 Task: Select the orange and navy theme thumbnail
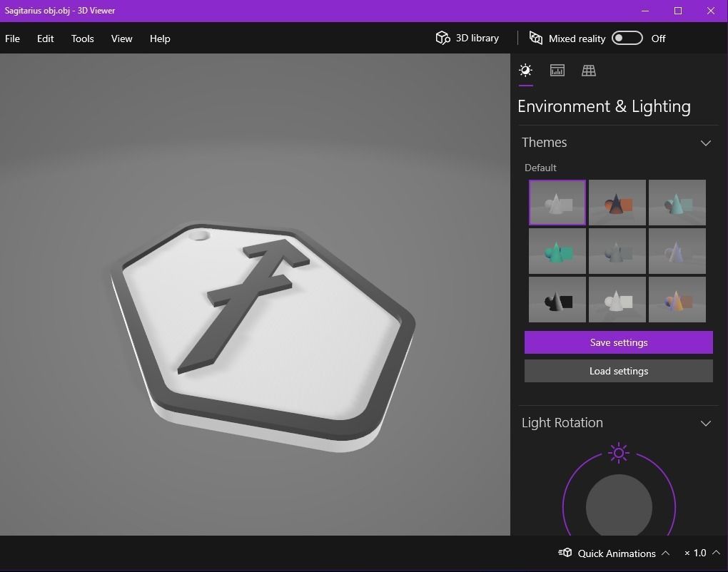tap(617, 203)
